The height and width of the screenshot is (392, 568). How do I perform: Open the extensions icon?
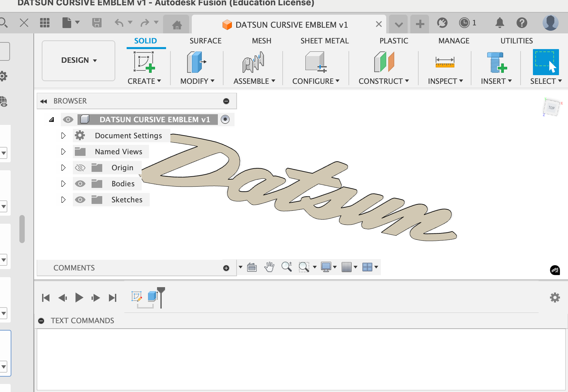click(442, 23)
